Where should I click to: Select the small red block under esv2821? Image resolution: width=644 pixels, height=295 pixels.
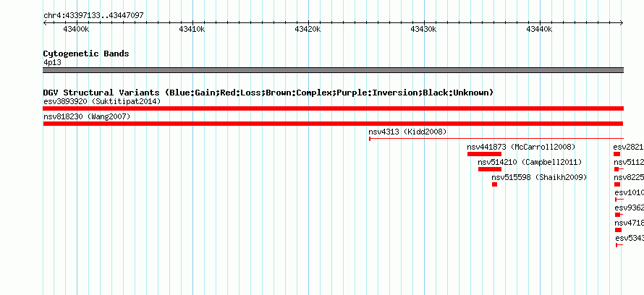pyautogui.click(x=617, y=154)
